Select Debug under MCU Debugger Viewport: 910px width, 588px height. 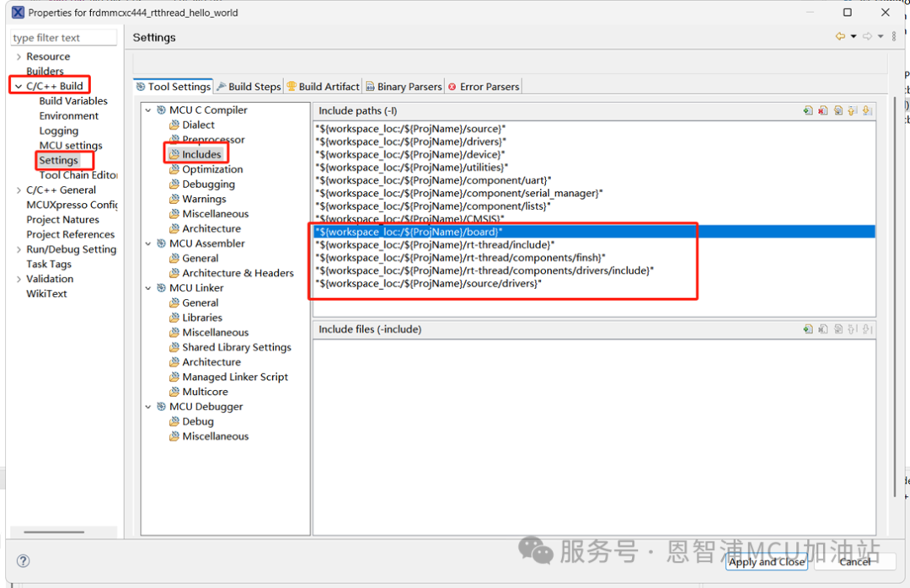coord(198,421)
